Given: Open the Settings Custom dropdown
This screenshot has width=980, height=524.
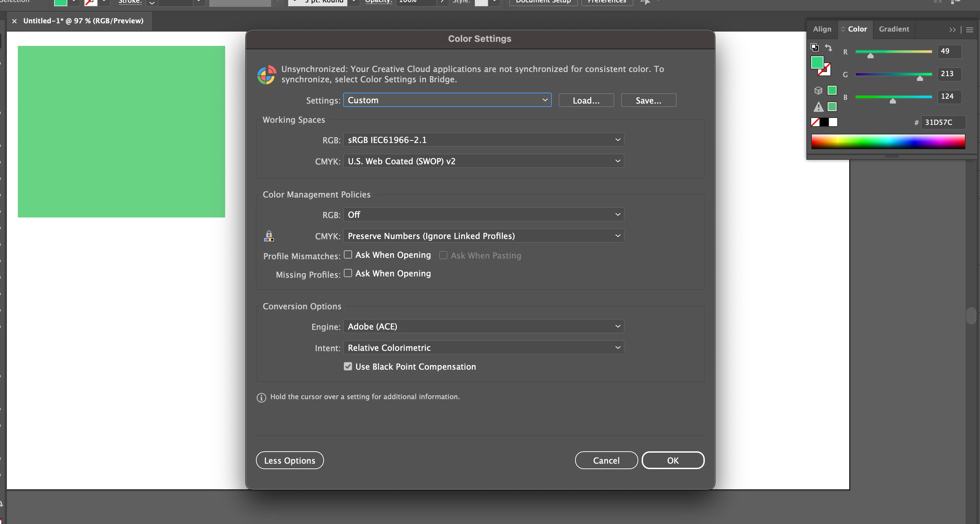Looking at the screenshot, I should (x=447, y=100).
